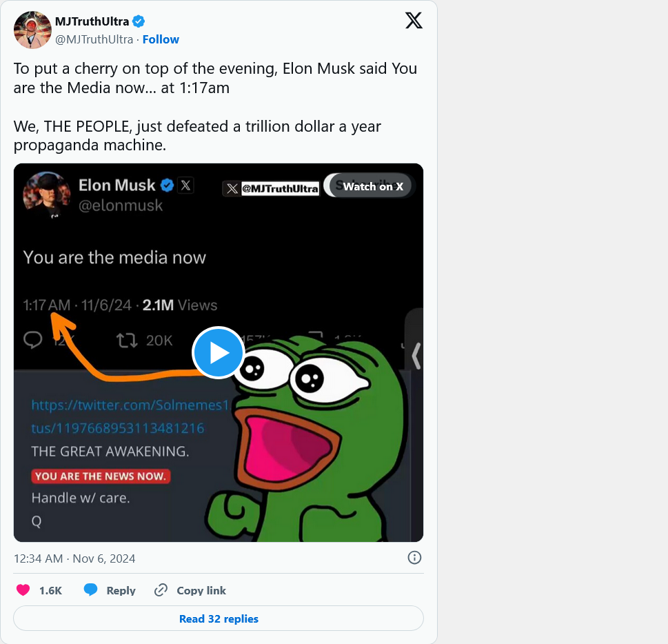Image resolution: width=668 pixels, height=644 pixels.
Task: Click the heart icon showing 1.6K likes
Action: click(23, 590)
